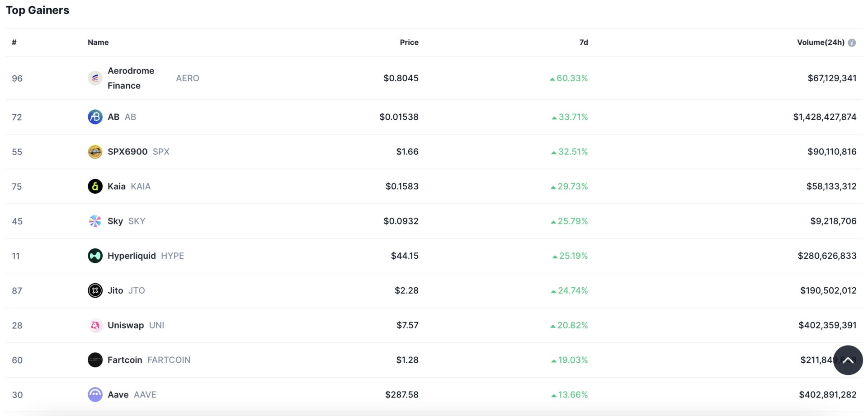868x416 pixels.
Task: Click the SPX6900 coin logo
Action: [95, 152]
